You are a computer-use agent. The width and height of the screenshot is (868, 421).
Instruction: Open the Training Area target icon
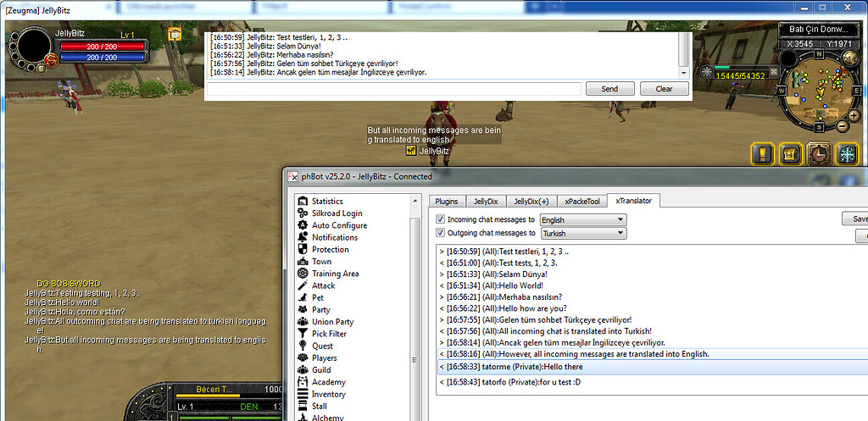coord(303,274)
